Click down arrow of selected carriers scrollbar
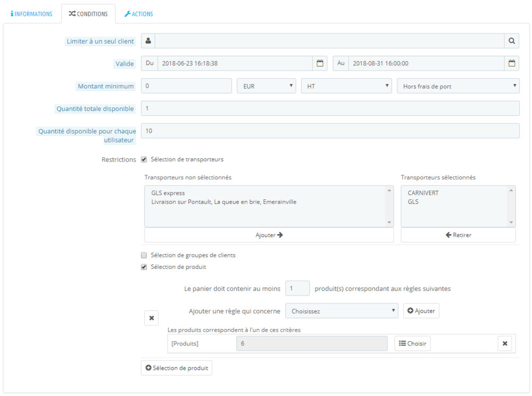Viewport: 532px width, 396px height. 511,222
